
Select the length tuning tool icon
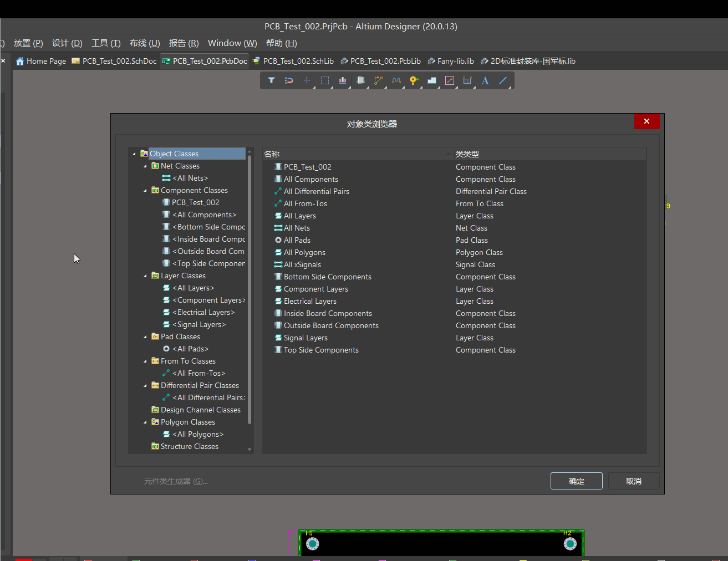click(x=396, y=80)
